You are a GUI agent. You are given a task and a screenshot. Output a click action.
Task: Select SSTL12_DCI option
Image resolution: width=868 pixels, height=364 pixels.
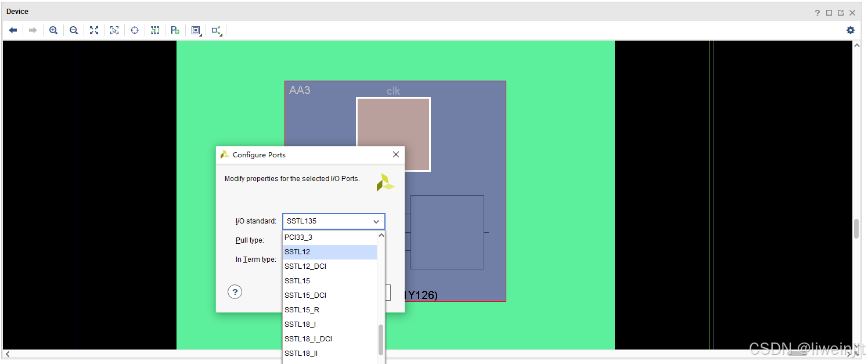coord(330,266)
